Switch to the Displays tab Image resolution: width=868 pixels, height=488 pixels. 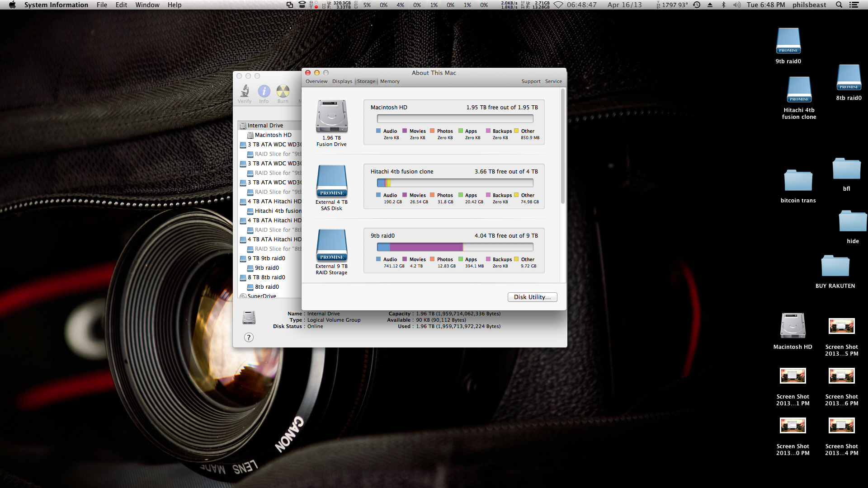coord(342,81)
